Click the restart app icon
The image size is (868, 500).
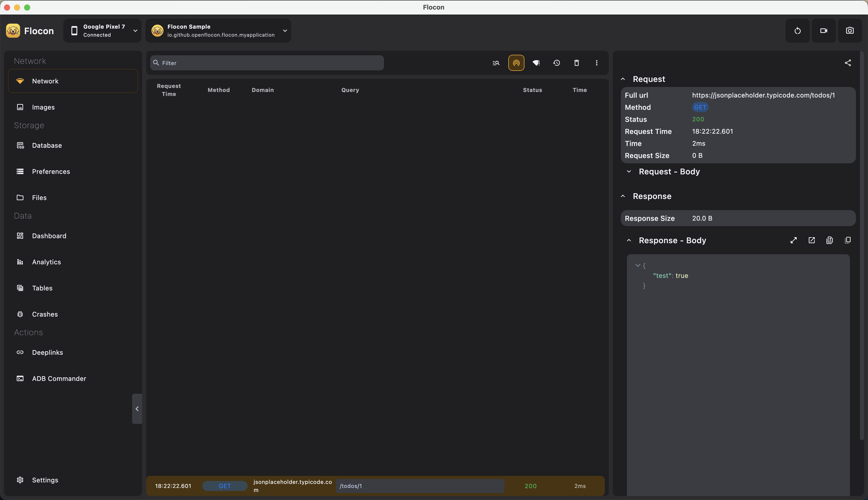(x=797, y=31)
